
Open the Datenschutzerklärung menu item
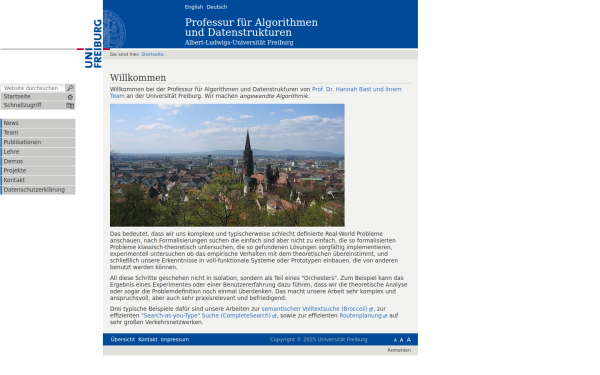38,190
